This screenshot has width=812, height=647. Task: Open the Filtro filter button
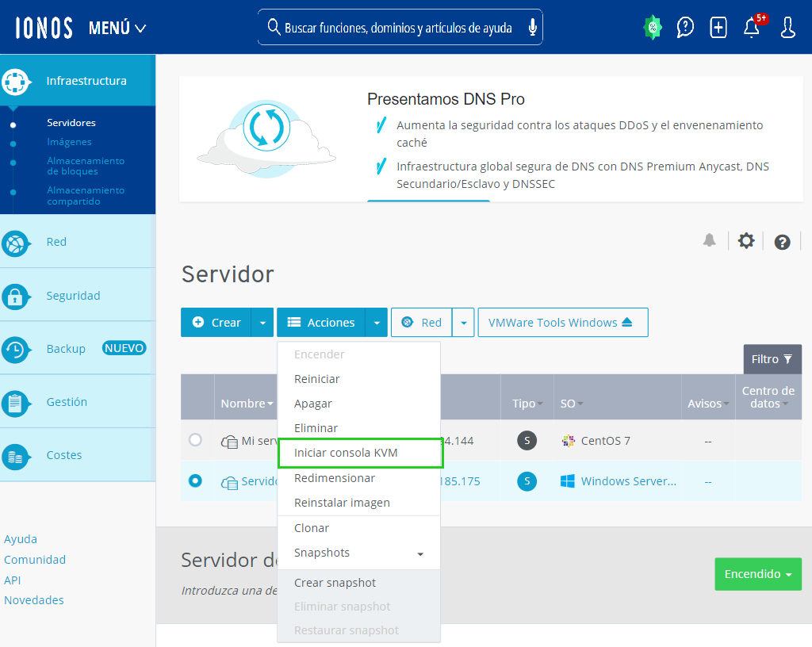pyautogui.click(x=772, y=359)
